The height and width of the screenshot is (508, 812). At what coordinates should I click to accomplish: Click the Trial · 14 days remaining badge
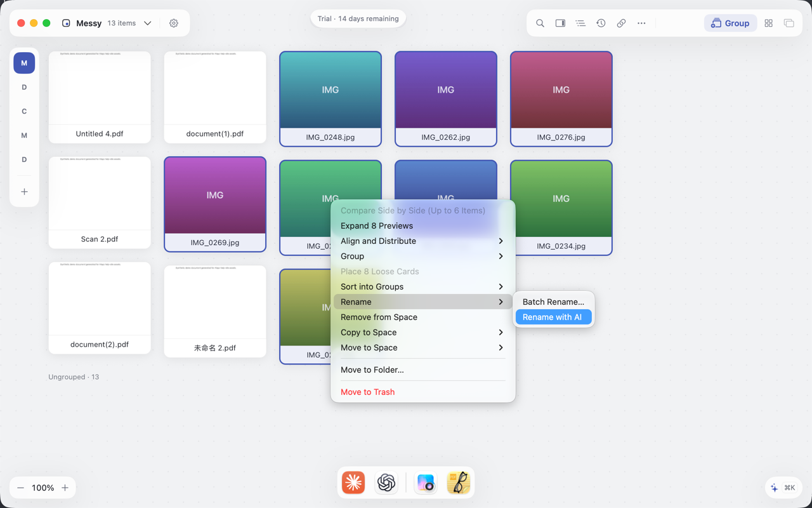pyautogui.click(x=358, y=18)
